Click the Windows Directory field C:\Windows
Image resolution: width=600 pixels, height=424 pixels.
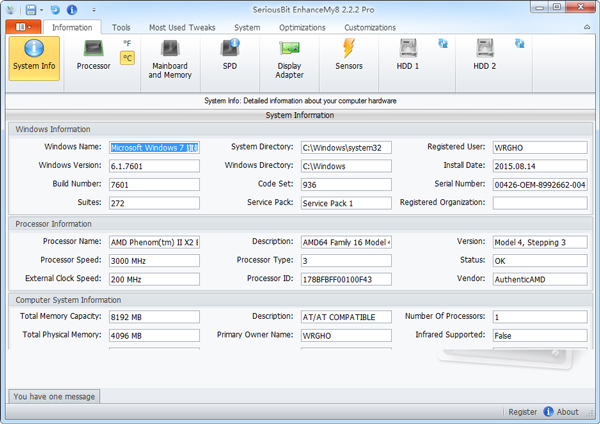click(346, 166)
